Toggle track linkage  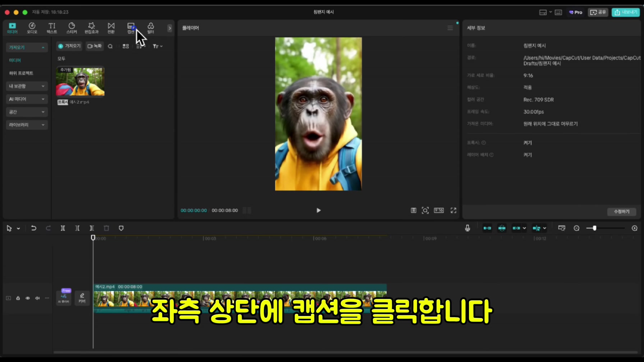[x=516, y=228]
